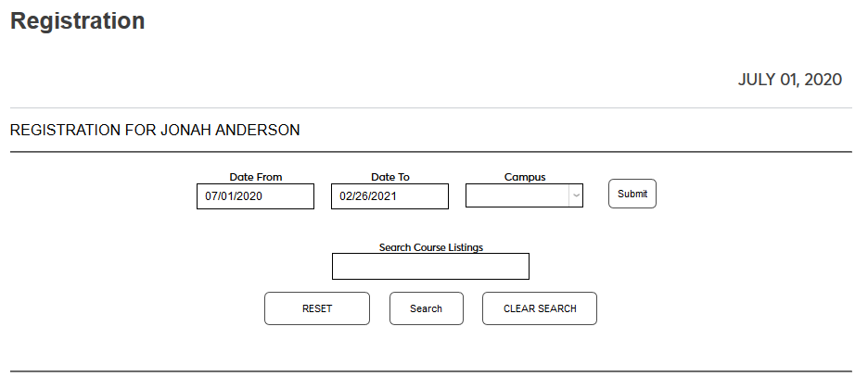The width and height of the screenshot is (868, 377).
Task: Click the bottom horizontal divider line
Action: coord(430,371)
